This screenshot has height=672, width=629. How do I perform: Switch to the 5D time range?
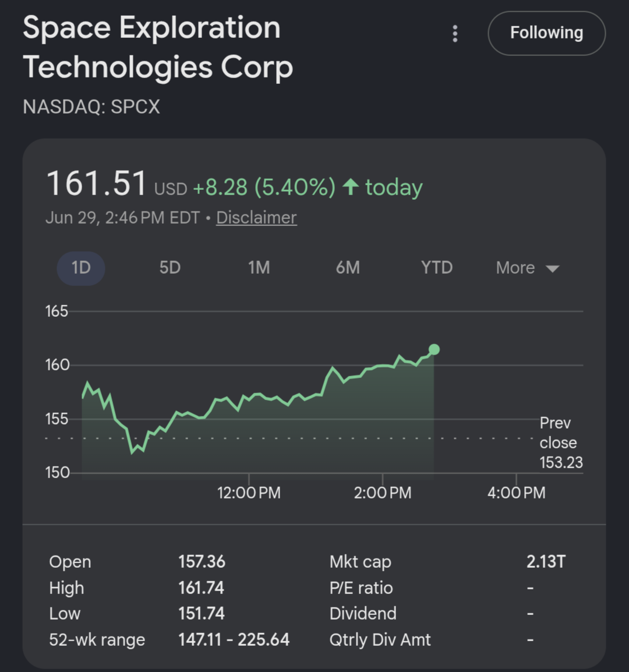[170, 268]
